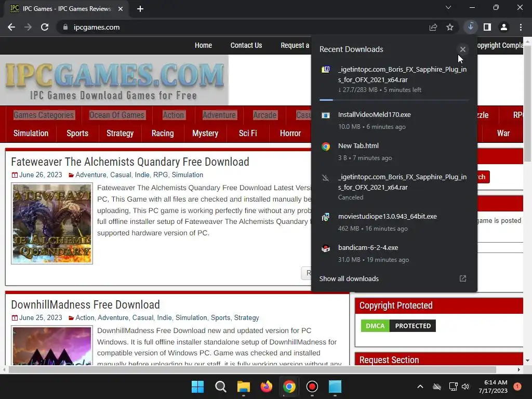Open volume control in system tray
This screenshot has width=532, height=399.
(465, 387)
